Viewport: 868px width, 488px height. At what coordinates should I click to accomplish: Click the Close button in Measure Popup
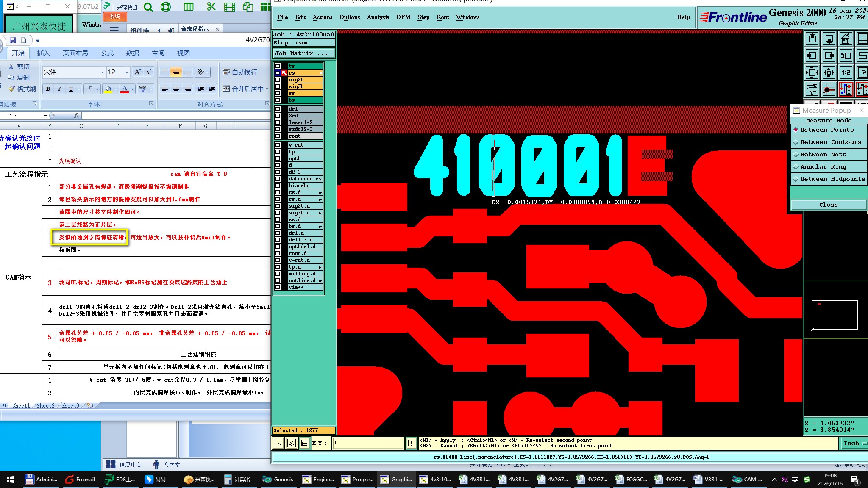click(x=828, y=205)
